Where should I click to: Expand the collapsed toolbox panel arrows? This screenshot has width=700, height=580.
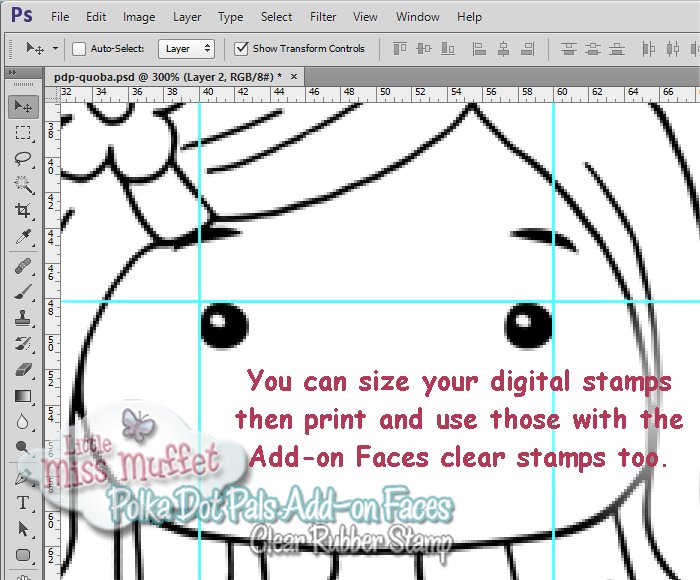click(13, 73)
